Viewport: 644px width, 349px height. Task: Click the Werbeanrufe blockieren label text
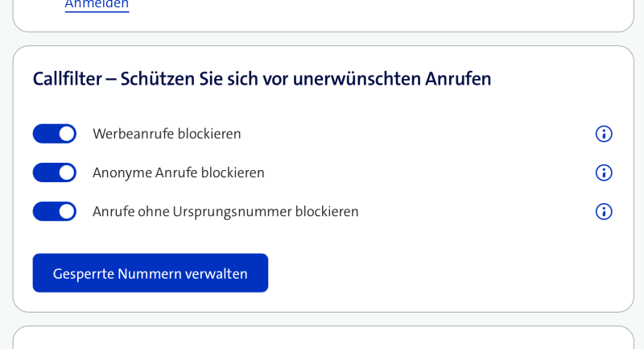coord(167,134)
